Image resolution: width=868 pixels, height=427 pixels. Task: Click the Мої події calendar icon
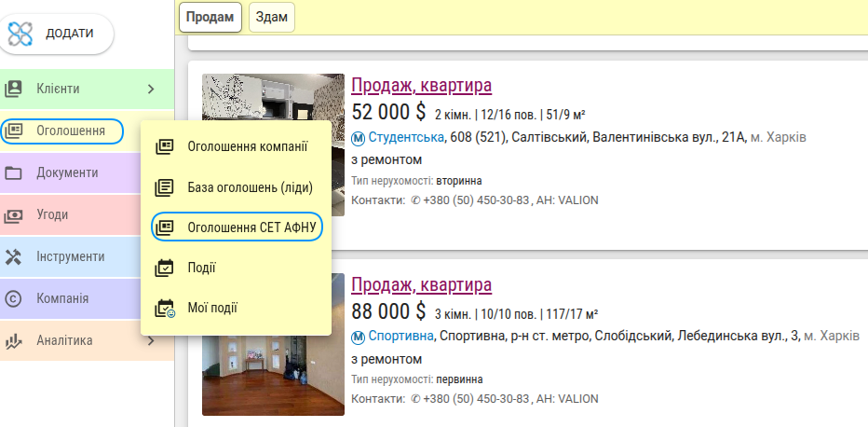point(165,308)
